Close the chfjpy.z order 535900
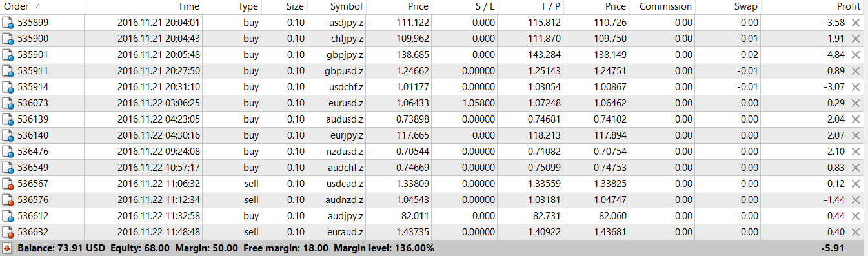The width and height of the screenshot is (868, 256). tap(856, 39)
